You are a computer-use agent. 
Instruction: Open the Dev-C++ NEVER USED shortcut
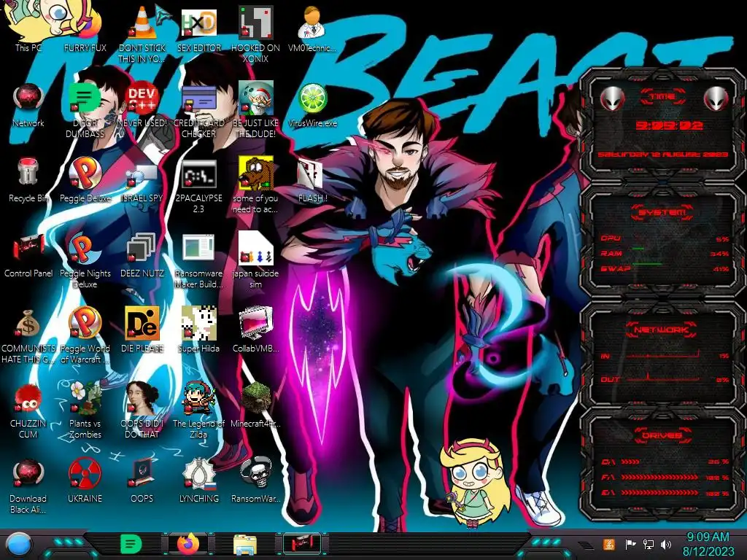(x=142, y=105)
